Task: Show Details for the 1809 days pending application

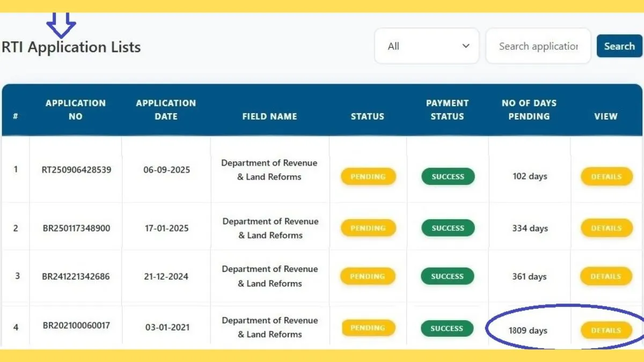Action: click(x=606, y=330)
